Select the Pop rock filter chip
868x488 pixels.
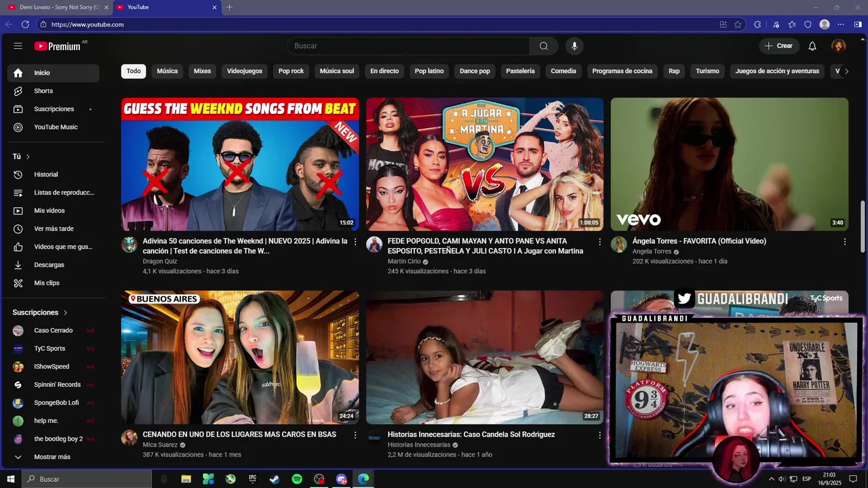point(291,71)
